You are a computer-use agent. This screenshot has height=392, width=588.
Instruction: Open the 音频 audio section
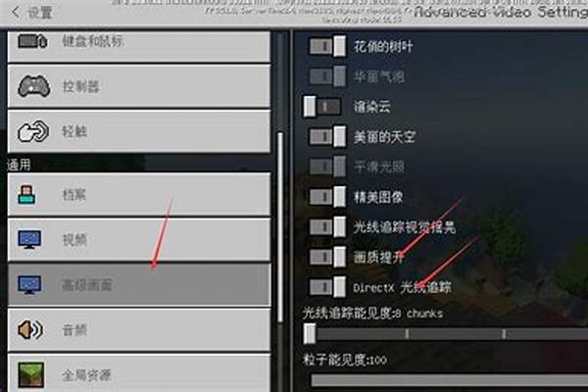[x=139, y=329]
